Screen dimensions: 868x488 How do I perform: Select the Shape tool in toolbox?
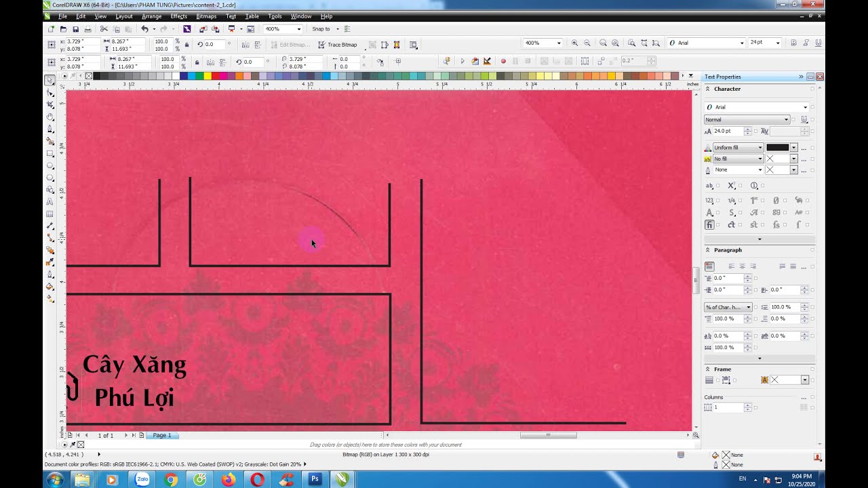50,93
